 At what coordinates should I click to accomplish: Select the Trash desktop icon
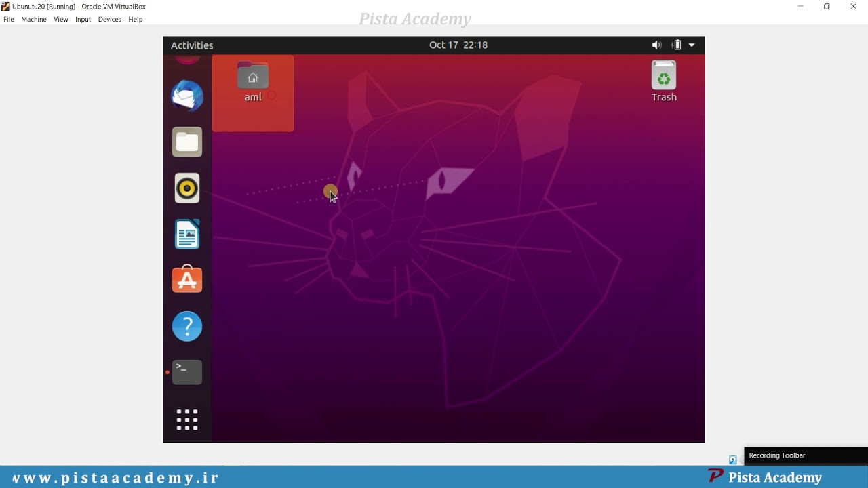pyautogui.click(x=664, y=81)
